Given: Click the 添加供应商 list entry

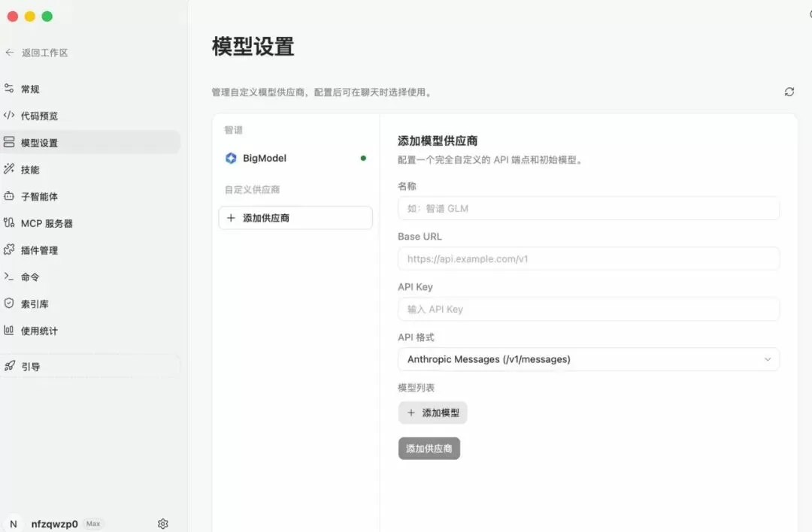Looking at the screenshot, I should 295,218.
